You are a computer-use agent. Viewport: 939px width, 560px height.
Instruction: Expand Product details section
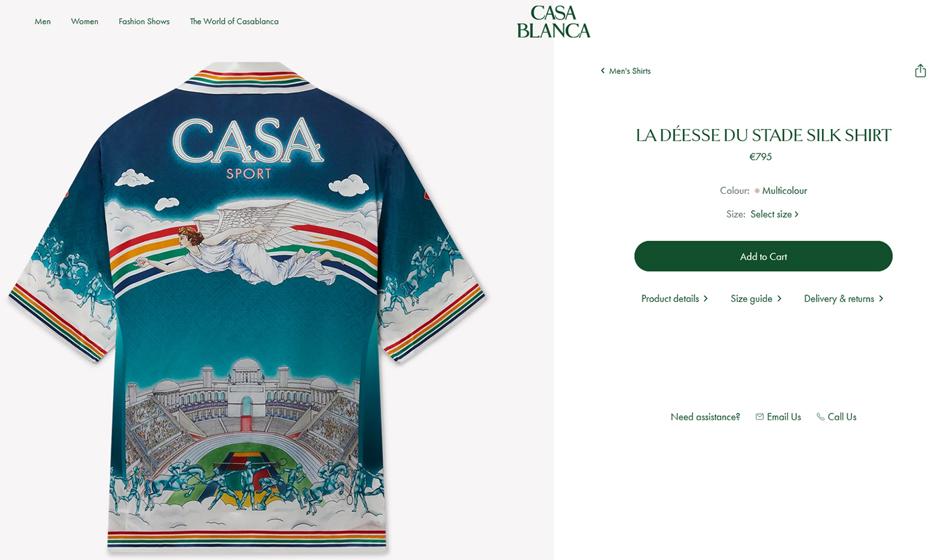(675, 299)
